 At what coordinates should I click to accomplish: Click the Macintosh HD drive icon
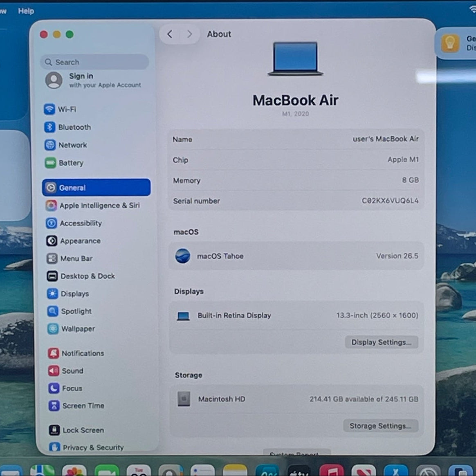click(184, 399)
